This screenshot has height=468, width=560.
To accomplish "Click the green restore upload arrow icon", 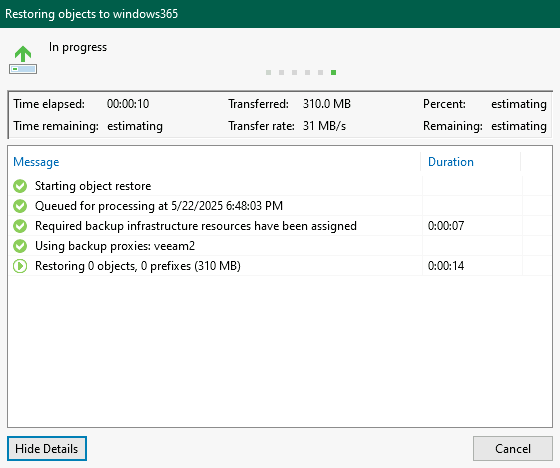I will (x=23, y=60).
